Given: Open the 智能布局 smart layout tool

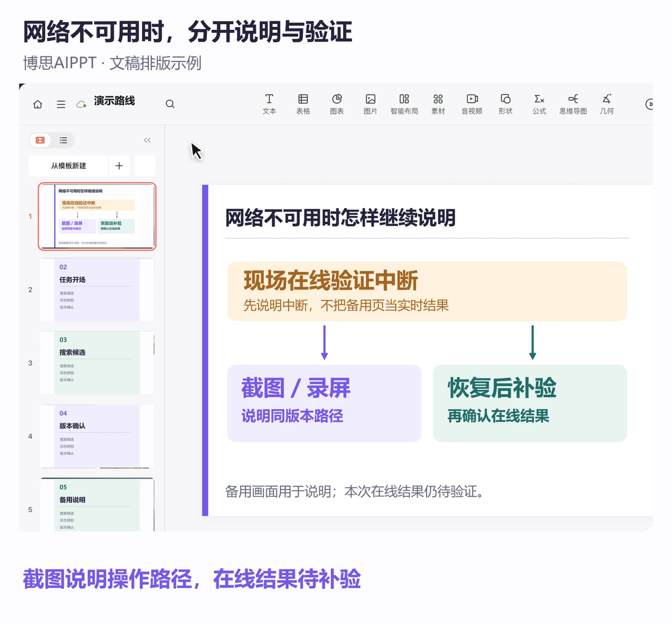Looking at the screenshot, I should tap(404, 104).
